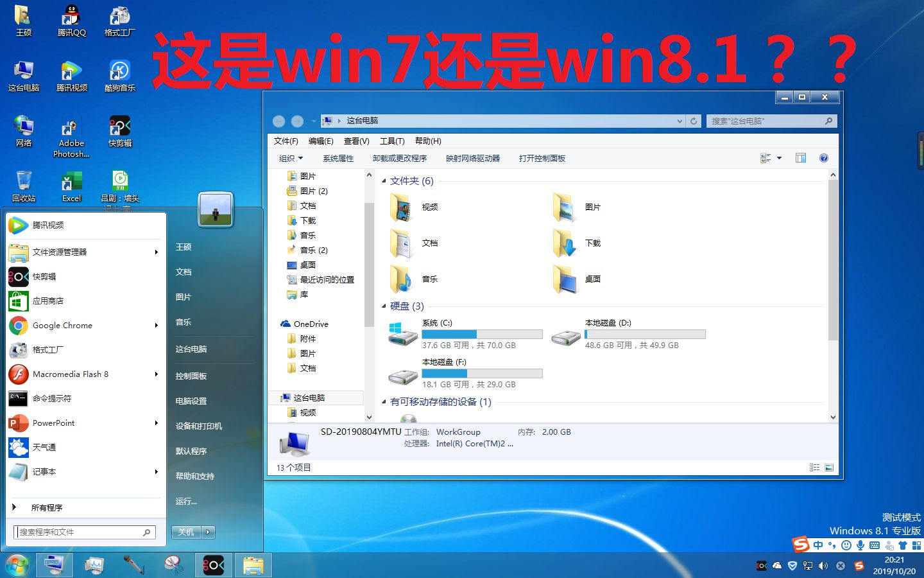Open 这台电脑 desktop icon
Image resolution: width=924 pixels, height=578 pixels.
click(x=24, y=76)
